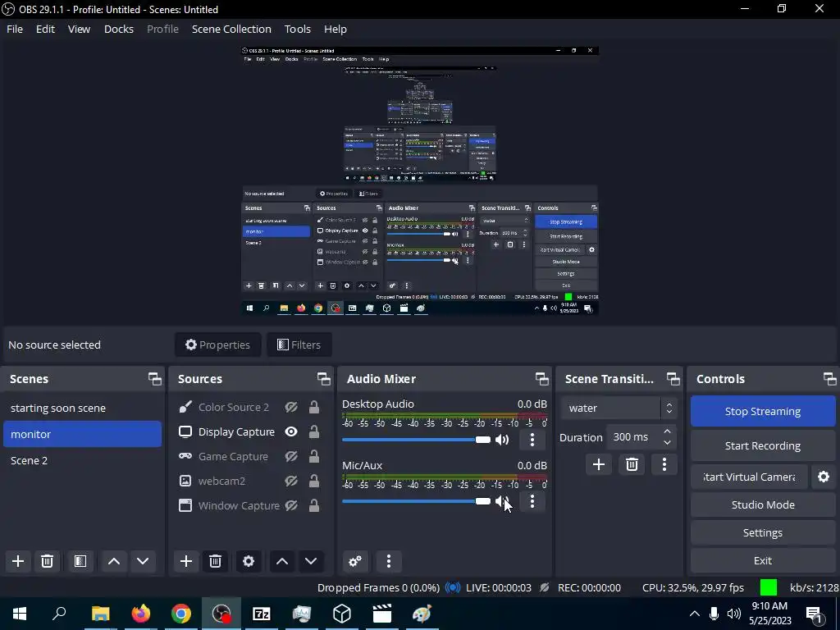Open source Filters button
The width and height of the screenshot is (840, 630).
pos(299,345)
